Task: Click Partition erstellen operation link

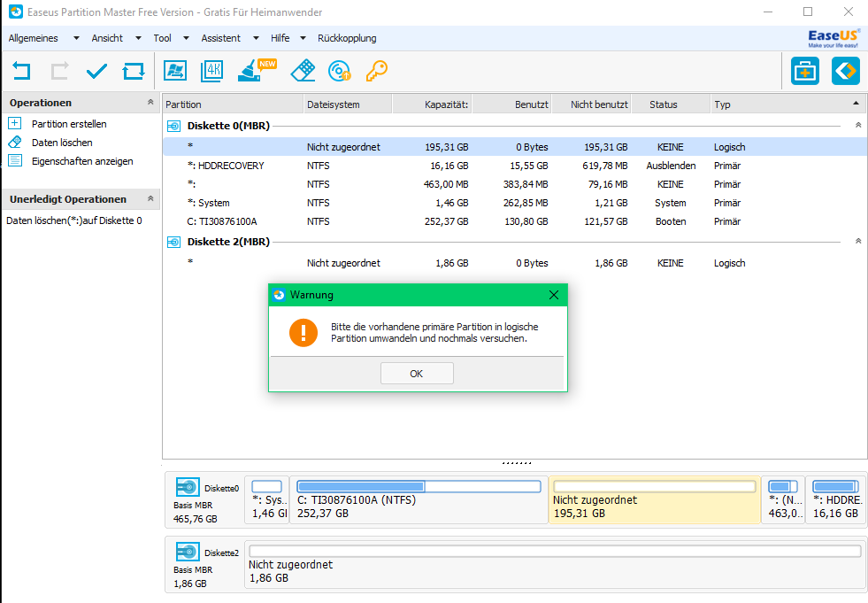Action: coord(69,124)
